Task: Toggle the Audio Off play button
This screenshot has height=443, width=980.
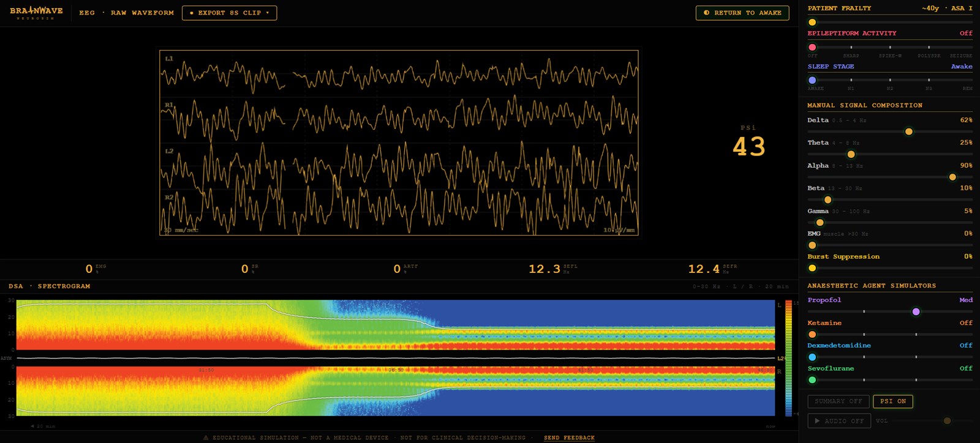Action: [x=839, y=421]
